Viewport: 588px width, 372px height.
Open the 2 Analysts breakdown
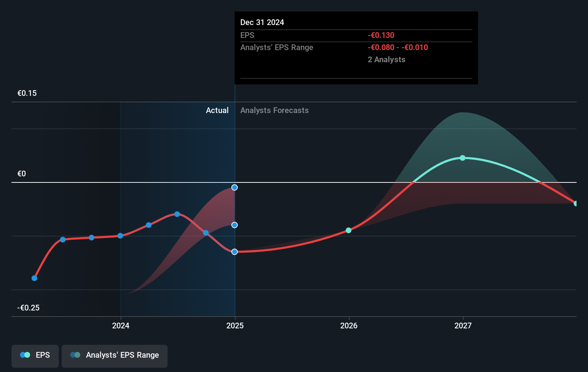point(386,59)
